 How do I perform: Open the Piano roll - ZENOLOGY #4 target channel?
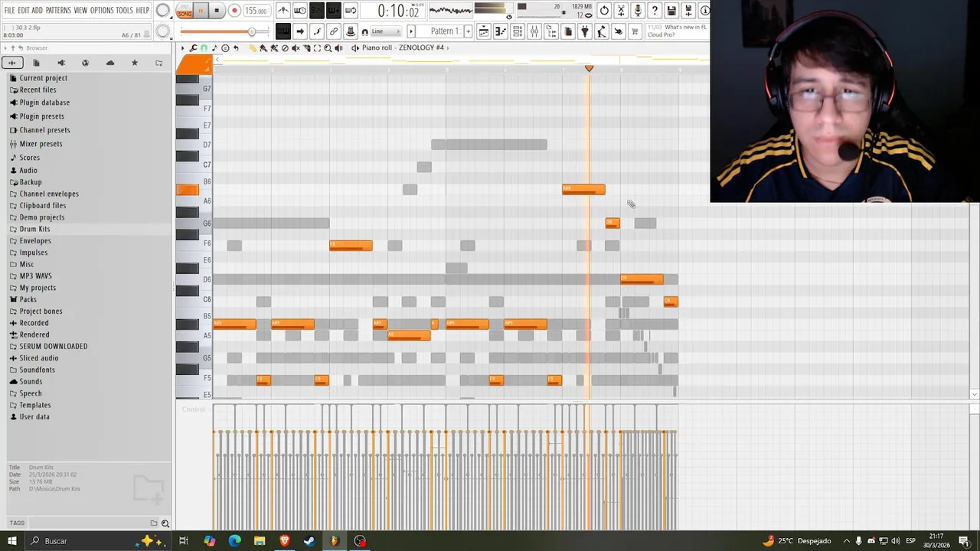(x=403, y=47)
